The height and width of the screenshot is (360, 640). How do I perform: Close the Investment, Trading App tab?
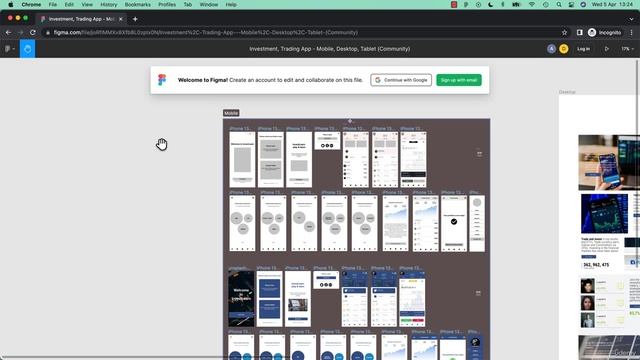[121, 19]
